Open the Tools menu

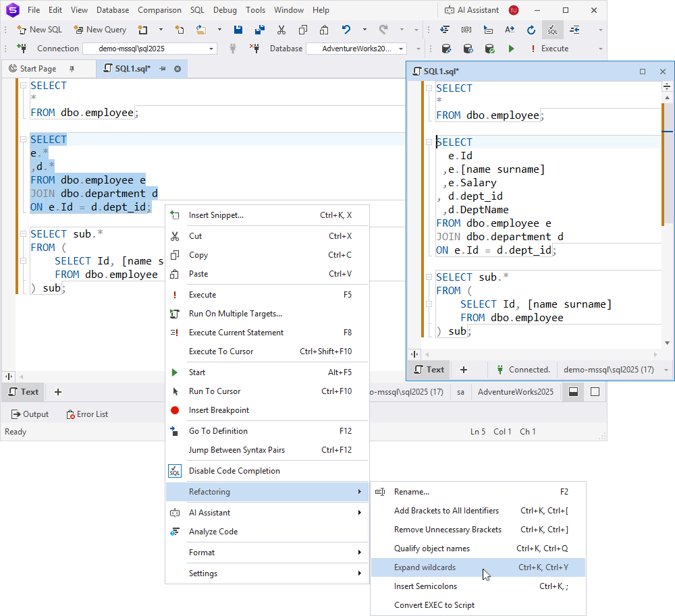click(x=255, y=10)
